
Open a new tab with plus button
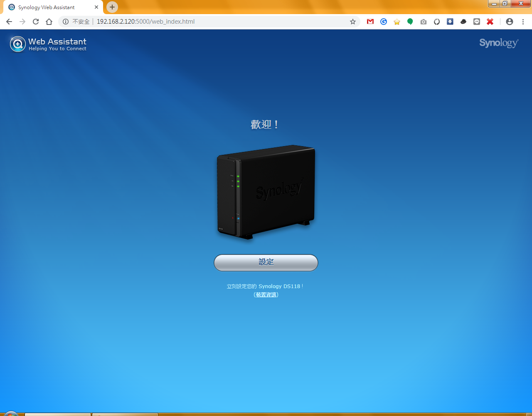point(112,7)
